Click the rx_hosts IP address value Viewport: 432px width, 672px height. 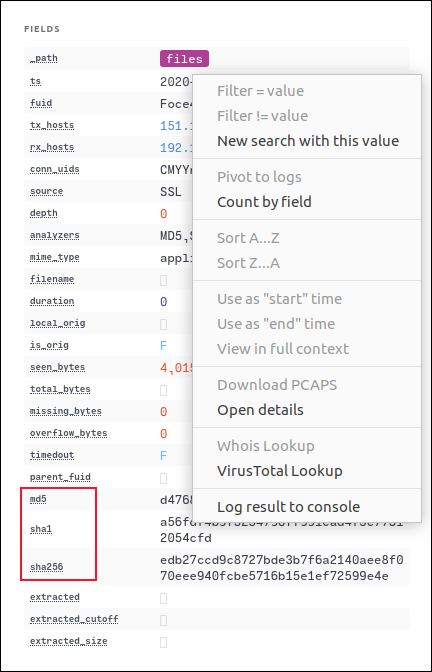tap(176, 148)
